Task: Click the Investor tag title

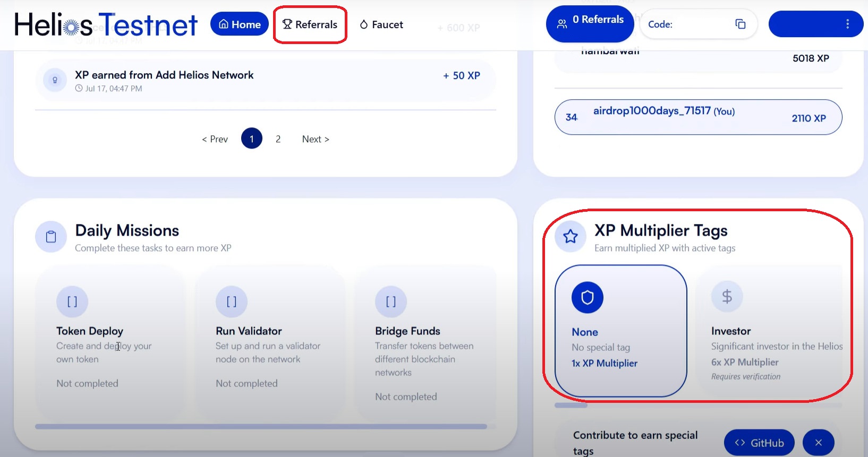Action: click(731, 331)
